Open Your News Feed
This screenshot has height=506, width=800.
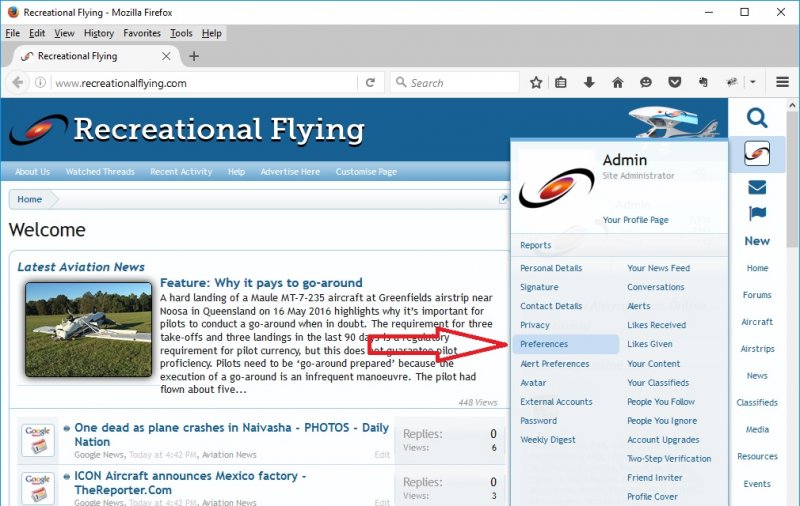coord(658,268)
